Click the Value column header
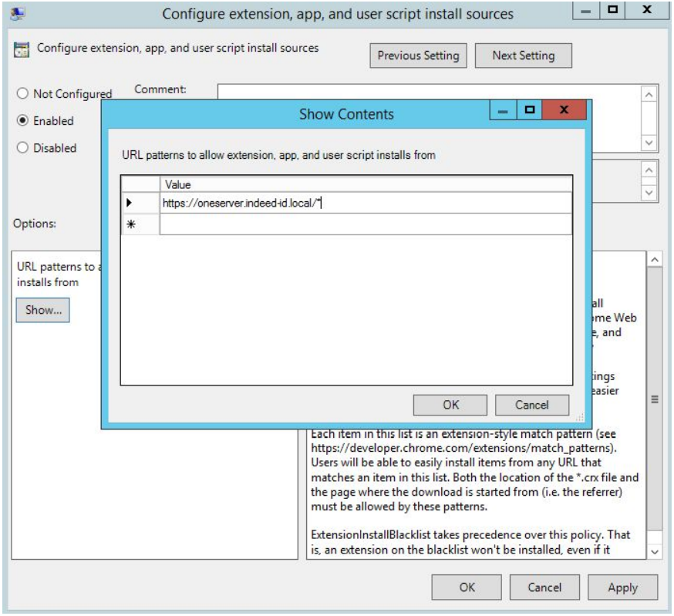 tap(366, 184)
